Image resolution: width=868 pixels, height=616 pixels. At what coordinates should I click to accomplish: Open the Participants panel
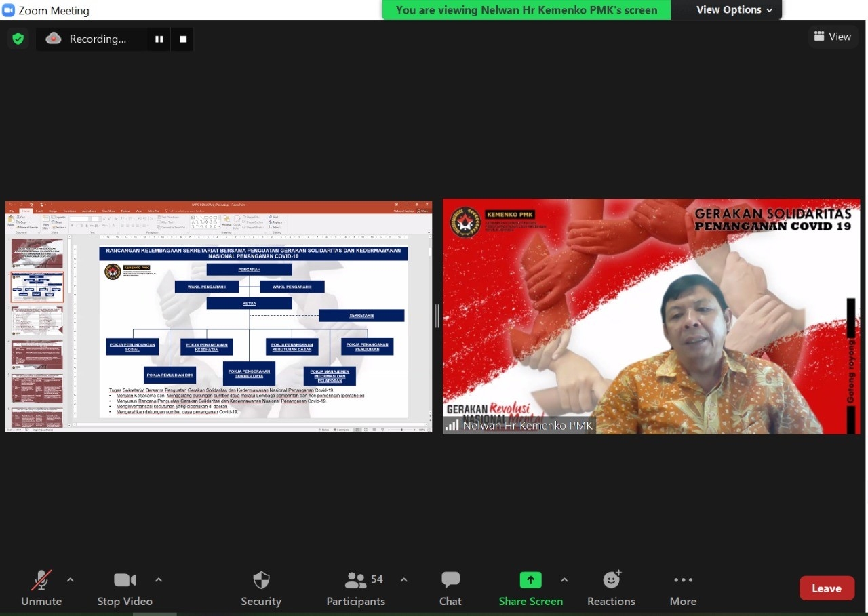(x=356, y=588)
